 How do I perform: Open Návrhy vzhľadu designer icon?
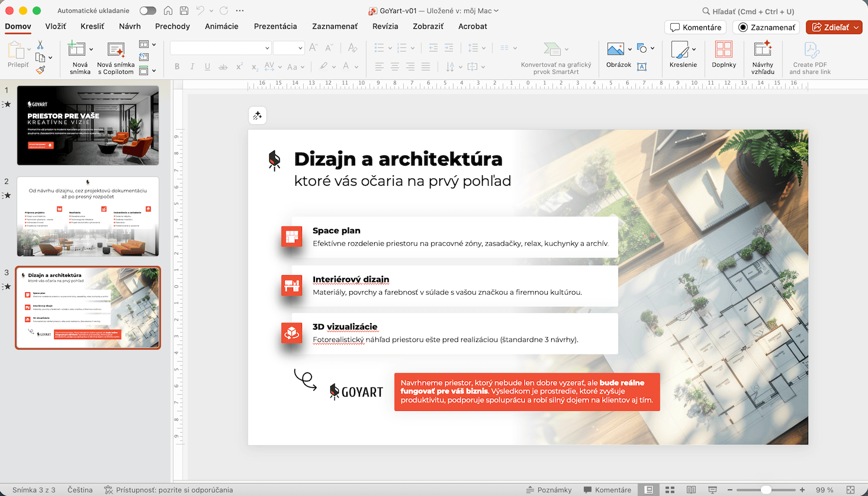763,50
